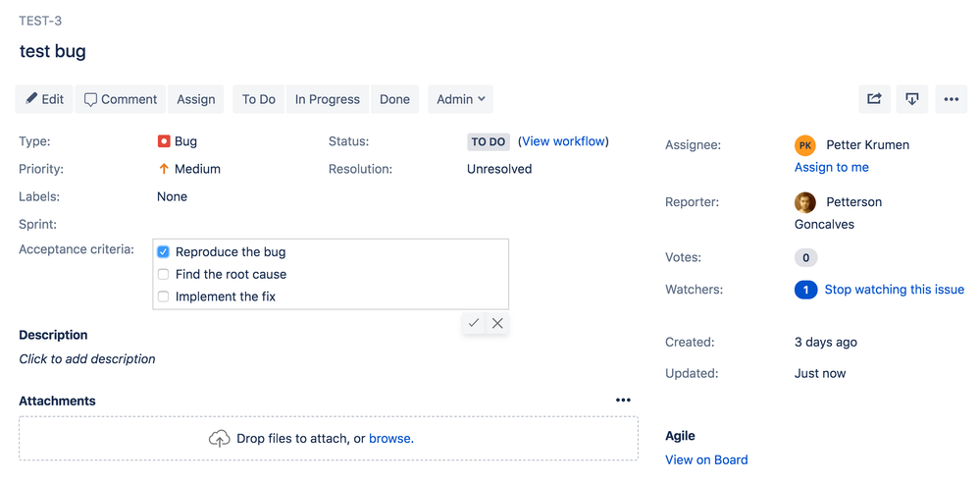Viewport: 980px width, 484px height.
Task: Click Assign to me link
Action: coord(831,168)
